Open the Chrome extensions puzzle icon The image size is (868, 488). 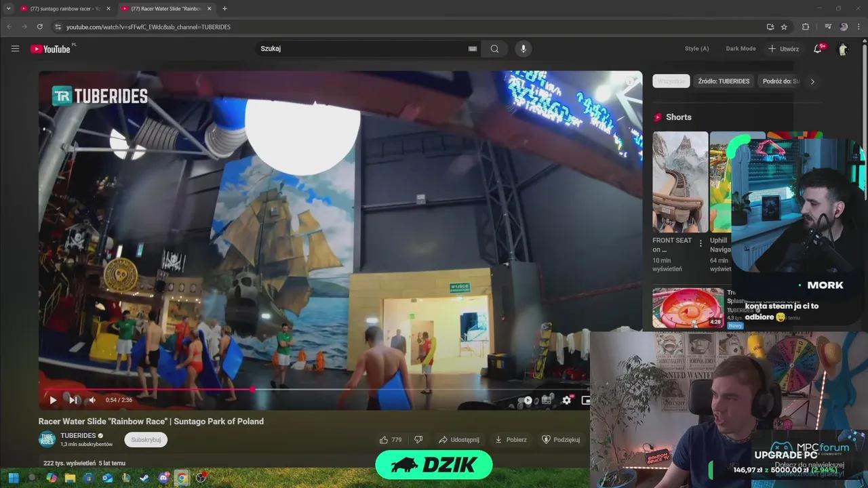click(x=806, y=27)
